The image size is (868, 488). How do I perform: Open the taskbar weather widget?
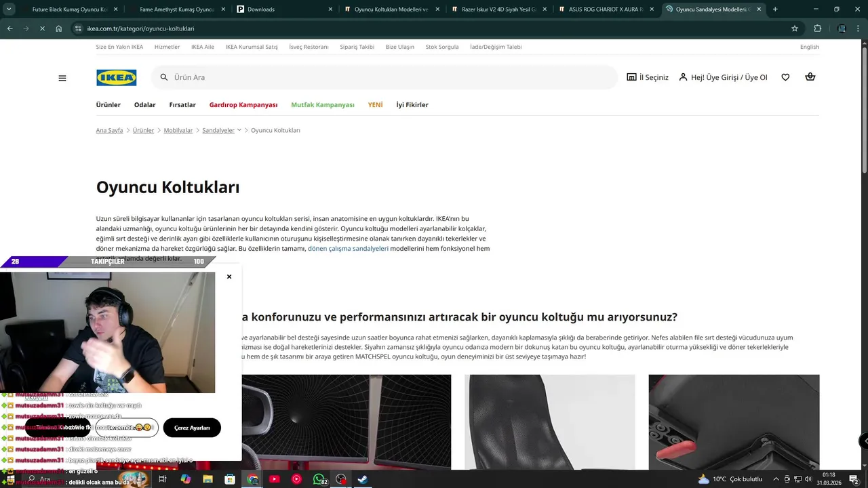coord(730,479)
